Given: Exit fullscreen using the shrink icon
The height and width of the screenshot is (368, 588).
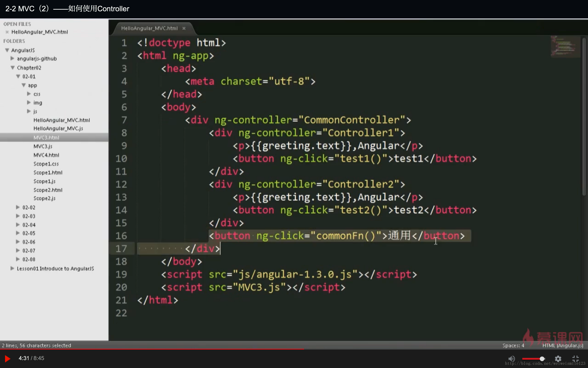Looking at the screenshot, I should 575,359.
